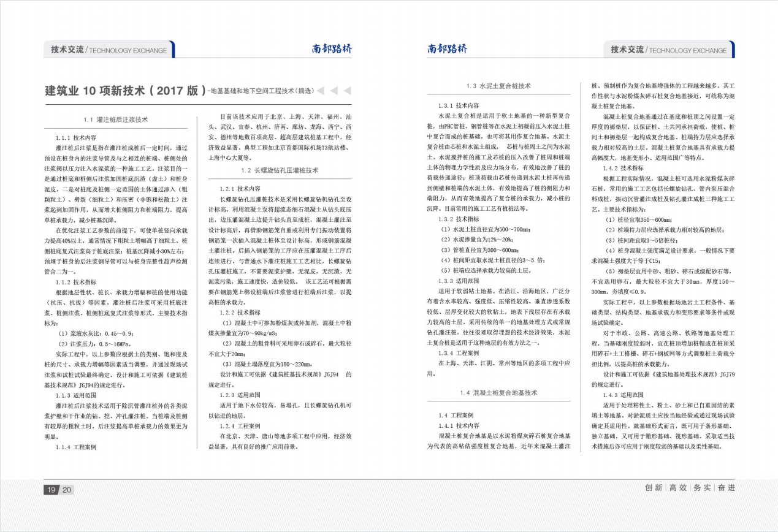Click subsection '1.1.4 工程案例'
The height and width of the screenshot is (532, 778).
(76, 447)
